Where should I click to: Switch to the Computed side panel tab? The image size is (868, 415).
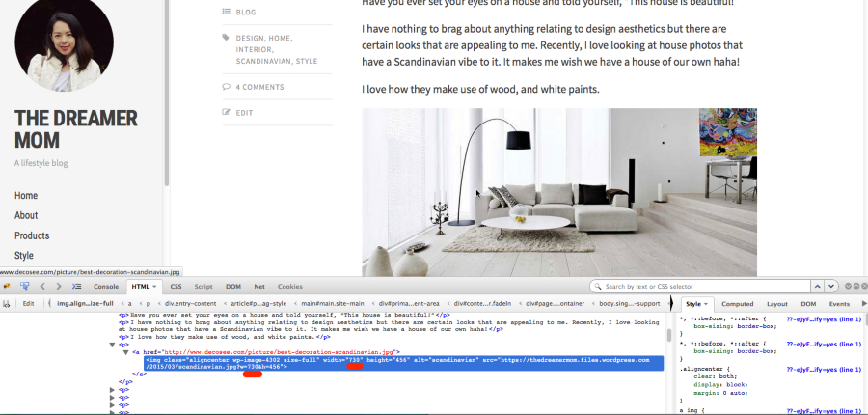tap(738, 303)
